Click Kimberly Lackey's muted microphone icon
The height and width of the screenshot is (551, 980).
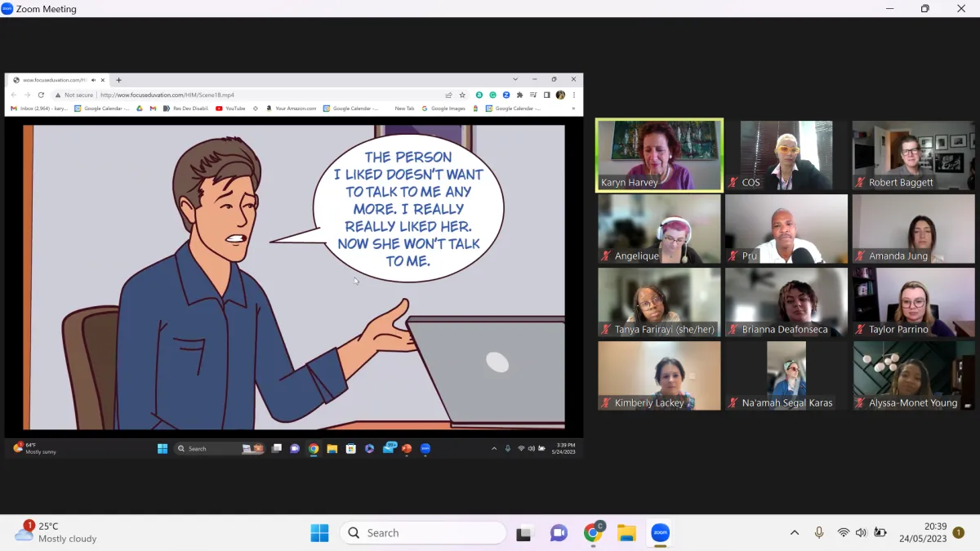(606, 403)
